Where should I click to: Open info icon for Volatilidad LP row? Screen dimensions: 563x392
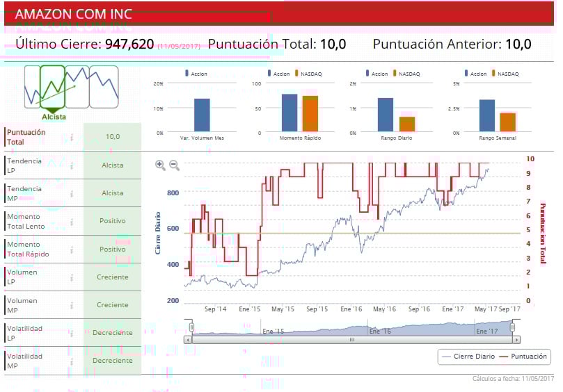pos(72,333)
